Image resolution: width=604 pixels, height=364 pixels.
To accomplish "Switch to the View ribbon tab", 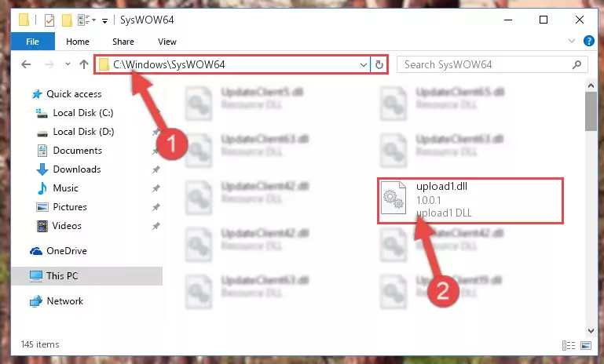I will coord(167,42).
